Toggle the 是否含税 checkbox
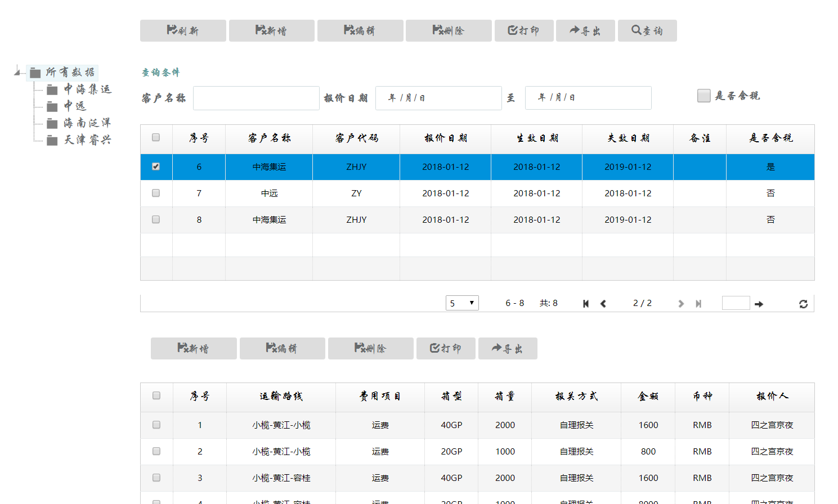Viewport: 838px width, 504px height. click(x=703, y=96)
